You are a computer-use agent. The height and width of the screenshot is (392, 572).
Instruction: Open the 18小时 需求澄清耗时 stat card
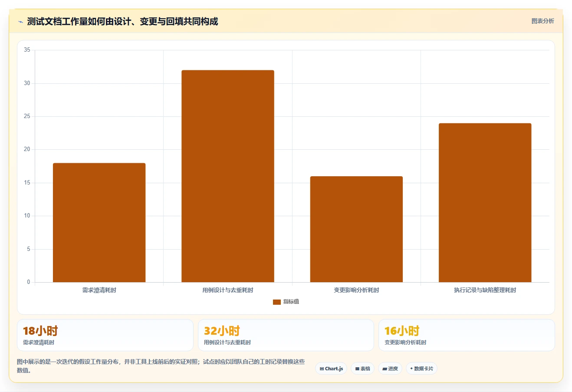tap(105, 335)
